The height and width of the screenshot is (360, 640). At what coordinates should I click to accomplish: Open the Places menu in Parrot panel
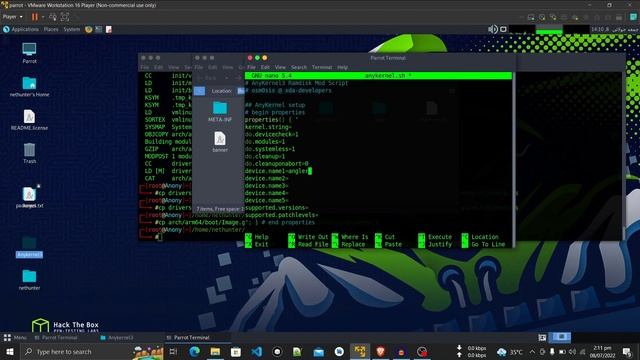(x=51, y=29)
